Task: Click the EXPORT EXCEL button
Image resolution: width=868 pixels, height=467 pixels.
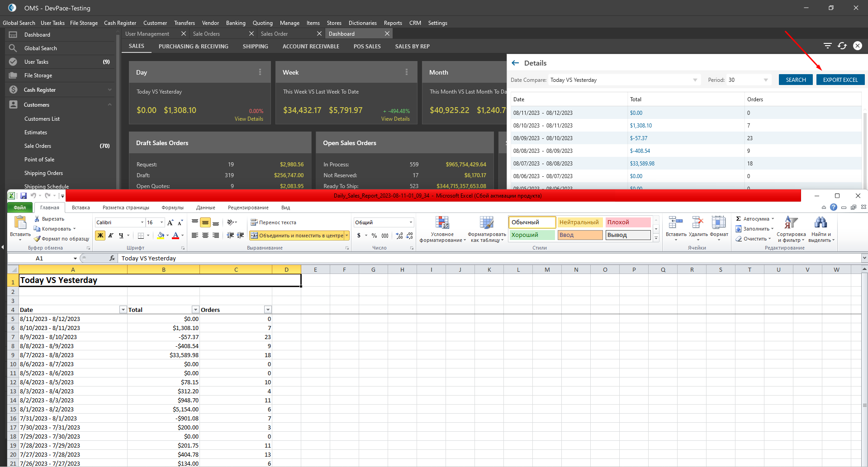Action: click(840, 80)
